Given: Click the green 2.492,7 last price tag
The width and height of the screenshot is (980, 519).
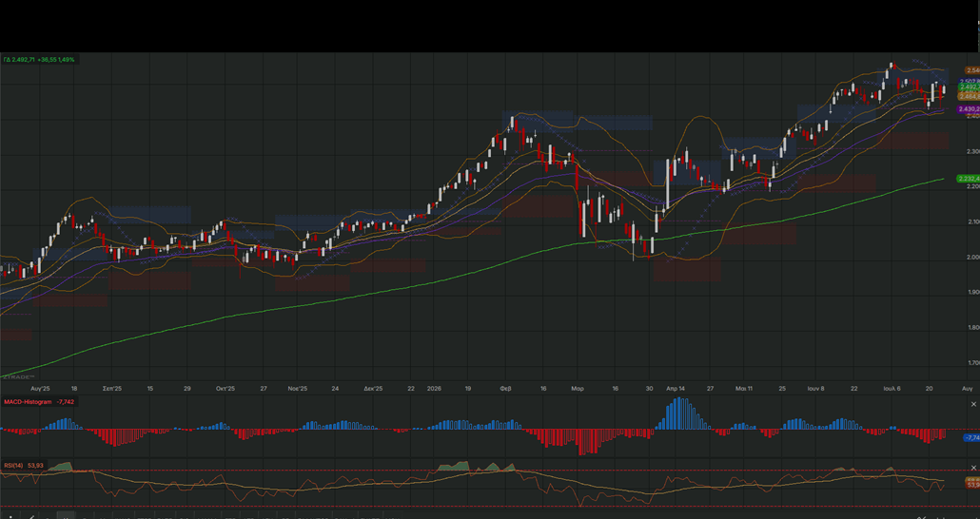Looking at the screenshot, I should click(x=969, y=87).
